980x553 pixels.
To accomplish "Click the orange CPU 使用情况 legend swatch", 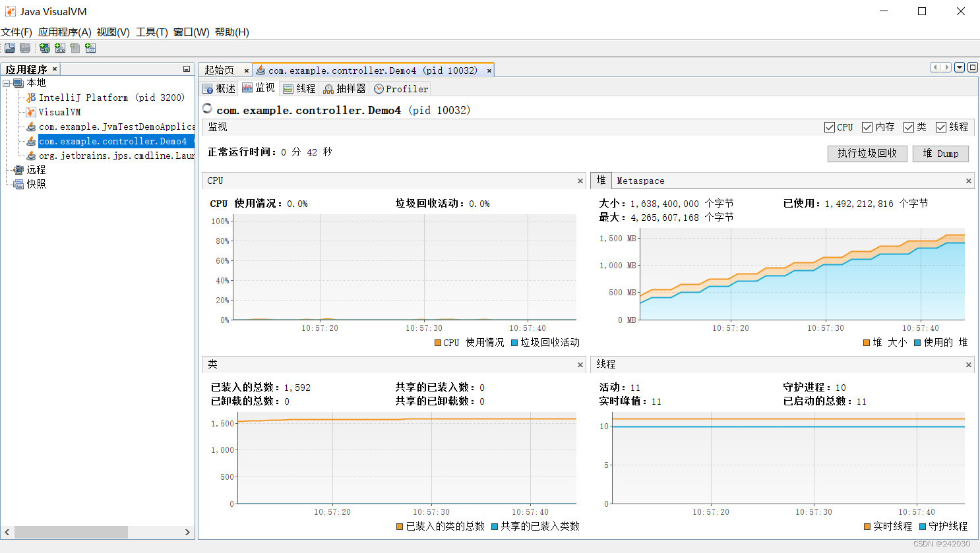I will coord(438,343).
